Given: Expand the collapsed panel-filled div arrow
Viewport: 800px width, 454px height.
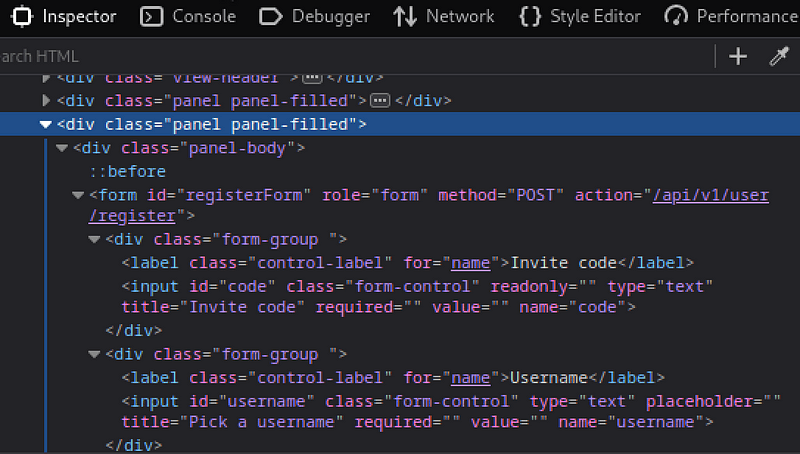Looking at the screenshot, I should click(x=45, y=101).
